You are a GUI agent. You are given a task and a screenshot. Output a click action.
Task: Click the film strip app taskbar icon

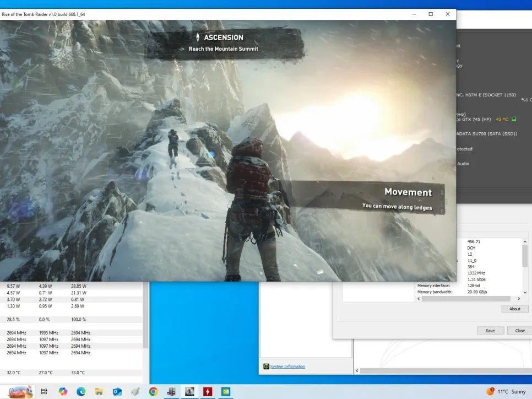click(171, 391)
